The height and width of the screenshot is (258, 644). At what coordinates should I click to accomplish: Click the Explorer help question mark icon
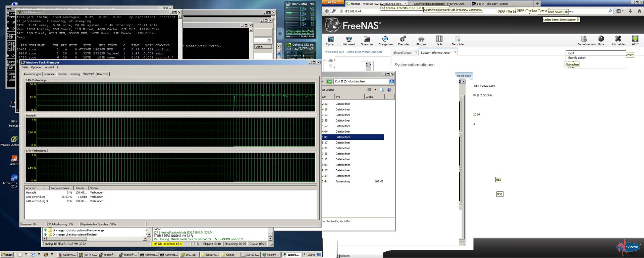coord(389,90)
